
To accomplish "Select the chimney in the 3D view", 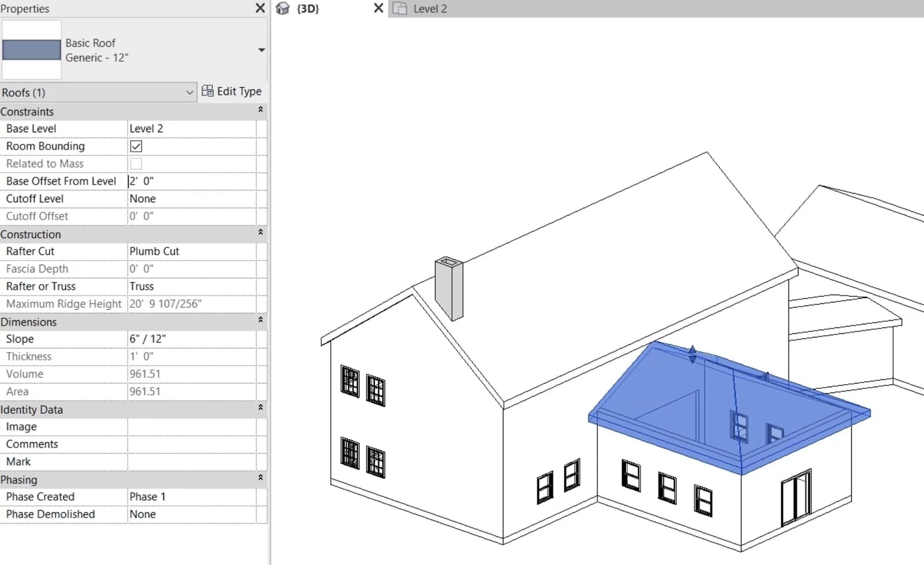I will (x=449, y=288).
